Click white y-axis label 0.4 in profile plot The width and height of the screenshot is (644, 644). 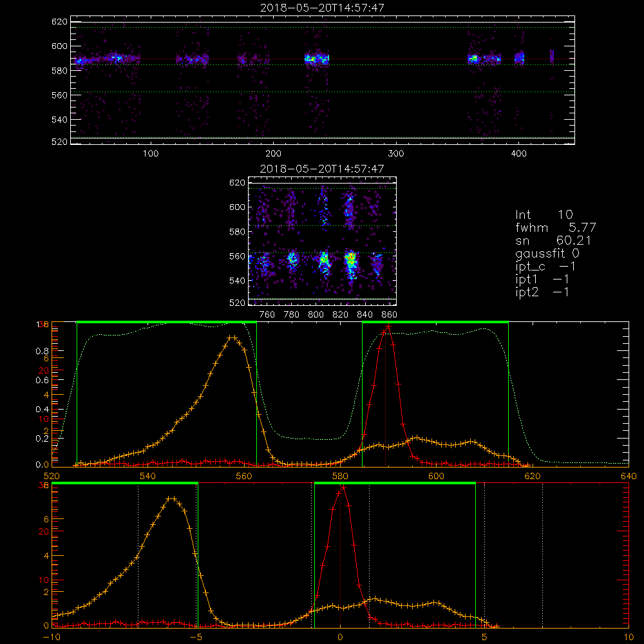43,409
